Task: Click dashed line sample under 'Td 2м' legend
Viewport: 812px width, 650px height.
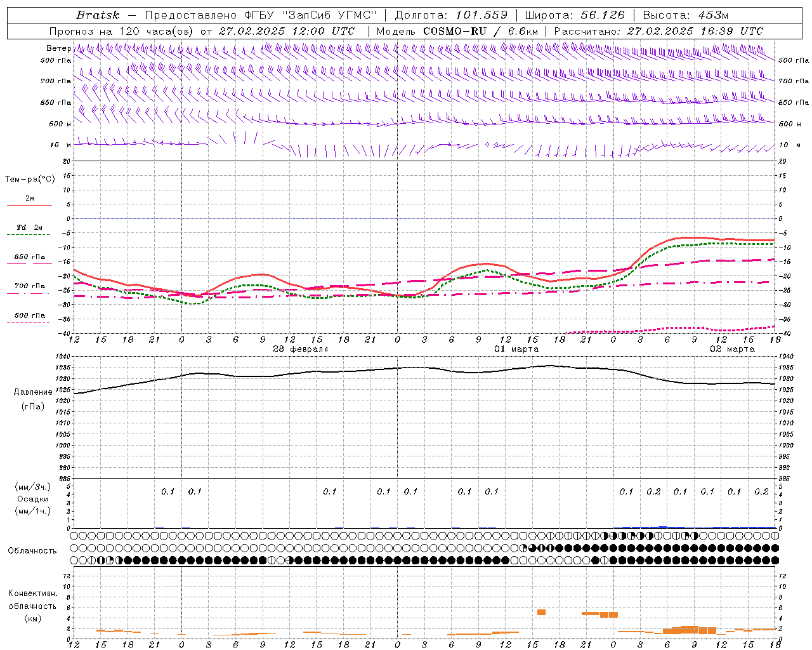Action: [x=29, y=234]
